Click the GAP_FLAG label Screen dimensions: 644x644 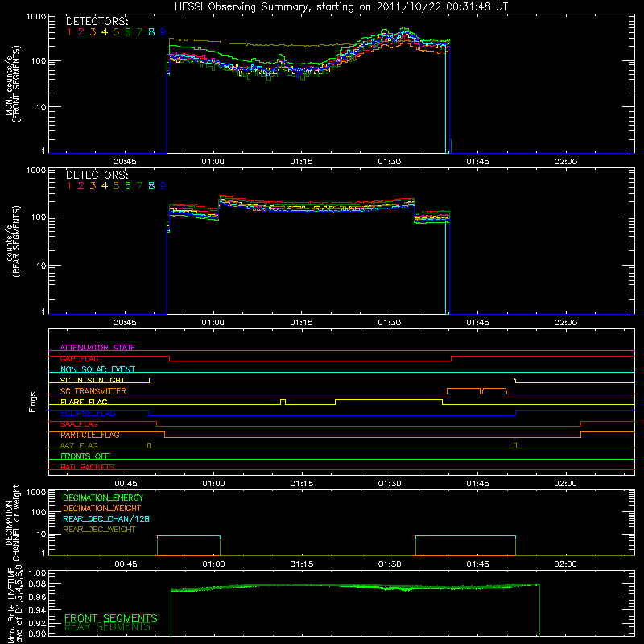tap(79, 358)
